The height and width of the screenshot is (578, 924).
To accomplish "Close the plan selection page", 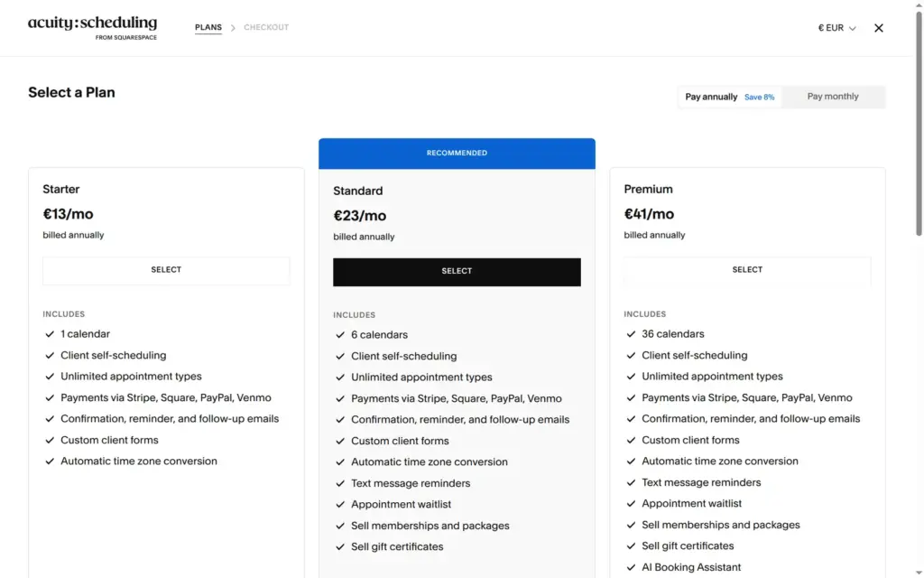I will [879, 28].
